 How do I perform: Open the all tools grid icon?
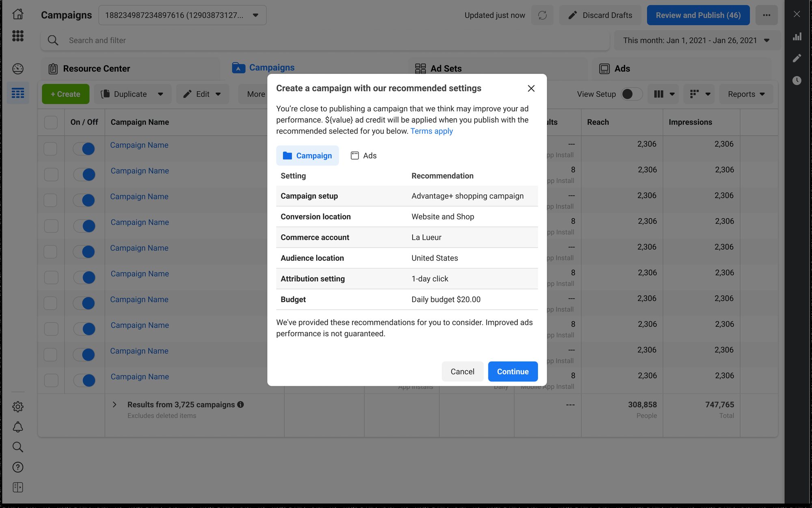[18, 36]
